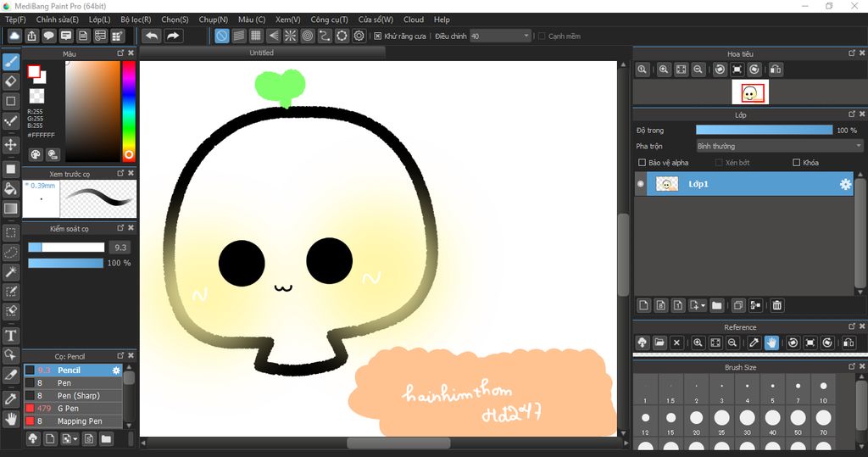Open the Cửa sổ(W) menu
868x457 pixels.
[x=376, y=20]
